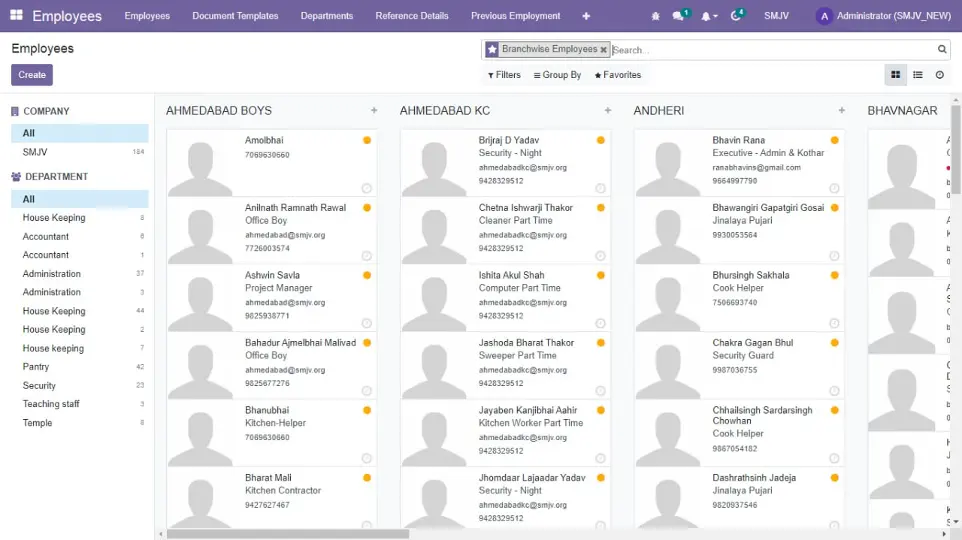Select kanban view toggle

[x=895, y=75]
